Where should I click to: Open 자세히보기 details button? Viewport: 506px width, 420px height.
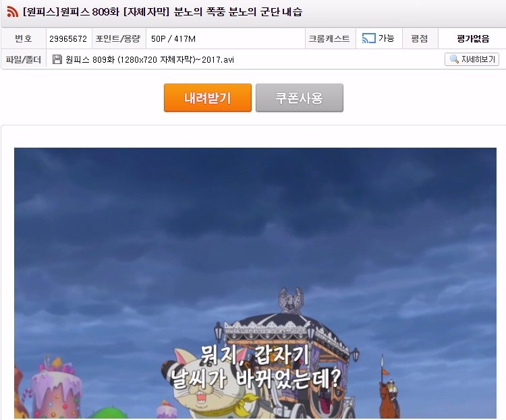pyautogui.click(x=472, y=59)
